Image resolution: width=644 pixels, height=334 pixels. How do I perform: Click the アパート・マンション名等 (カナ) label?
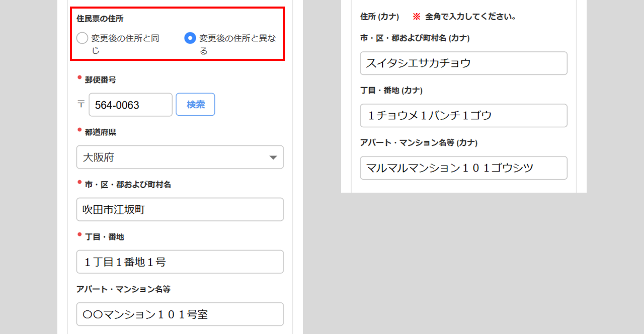click(419, 143)
